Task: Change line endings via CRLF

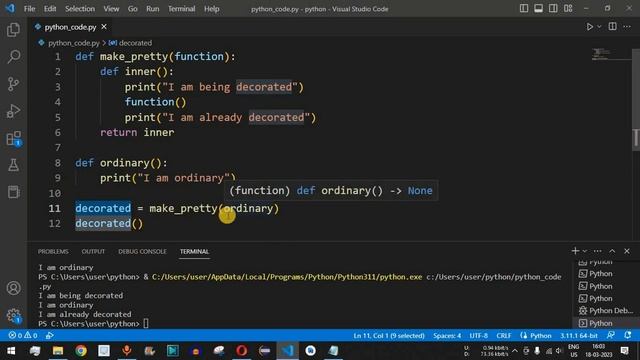Action: (x=504, y=336)
